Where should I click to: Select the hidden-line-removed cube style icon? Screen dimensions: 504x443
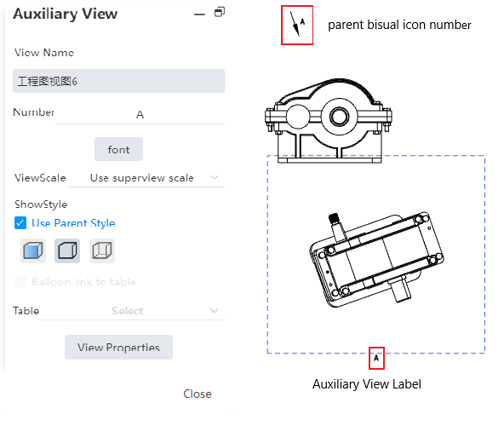(67, 250)
